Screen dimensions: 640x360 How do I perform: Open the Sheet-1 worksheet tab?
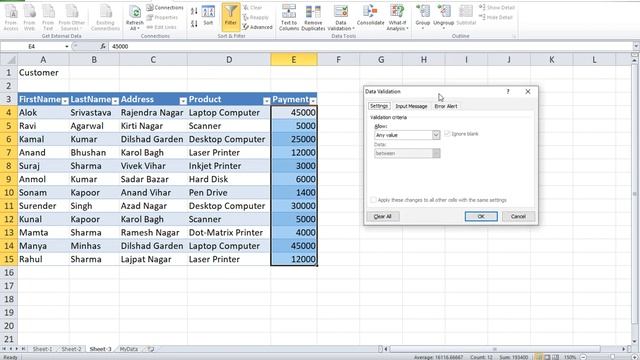[x=42, y=349]
